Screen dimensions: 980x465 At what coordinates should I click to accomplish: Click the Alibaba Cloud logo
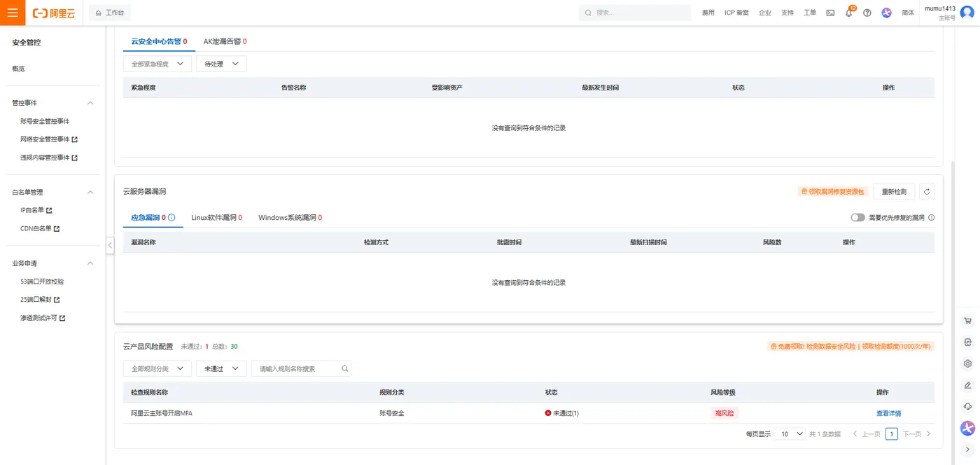point(54,13)
